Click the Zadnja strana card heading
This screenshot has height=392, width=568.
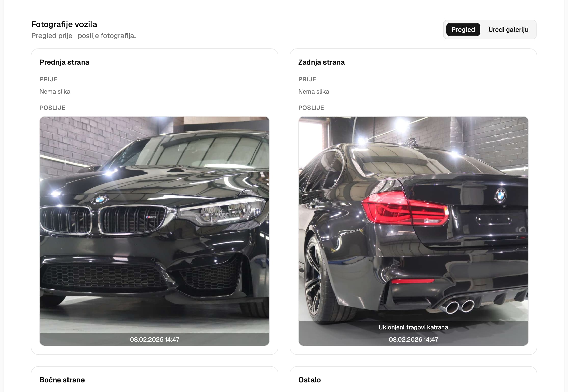pyautogui.click(x=321, y=62)
